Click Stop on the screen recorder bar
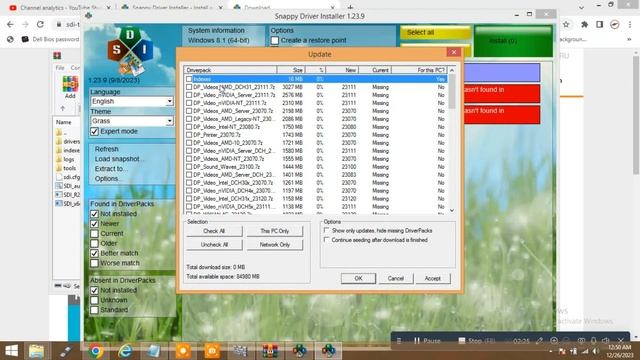640x360 pixels. [476, 340]
